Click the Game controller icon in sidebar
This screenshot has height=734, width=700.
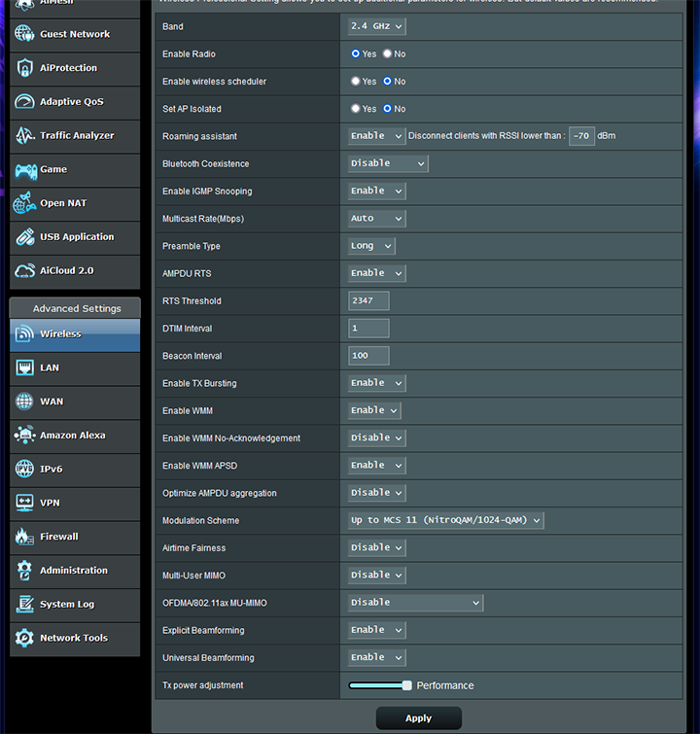[x=24, y=169]
